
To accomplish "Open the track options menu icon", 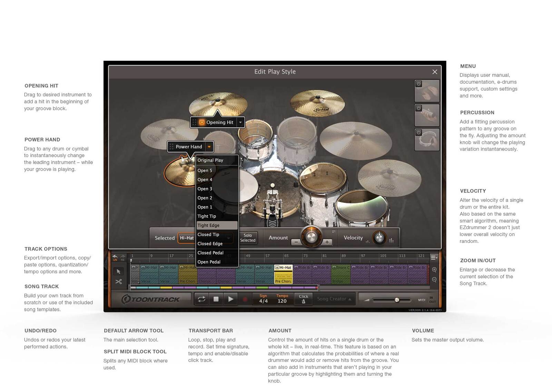I will click(x=434, y=257).
